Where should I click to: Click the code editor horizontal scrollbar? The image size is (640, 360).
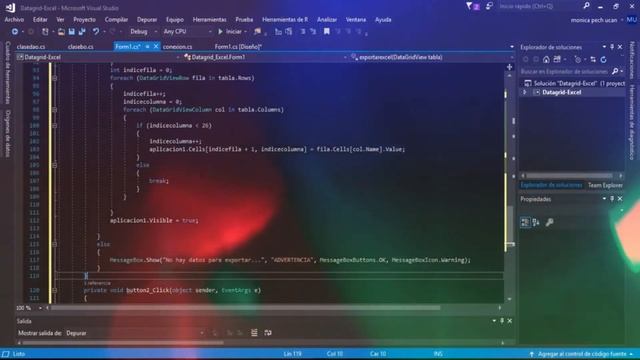[245, 308]
